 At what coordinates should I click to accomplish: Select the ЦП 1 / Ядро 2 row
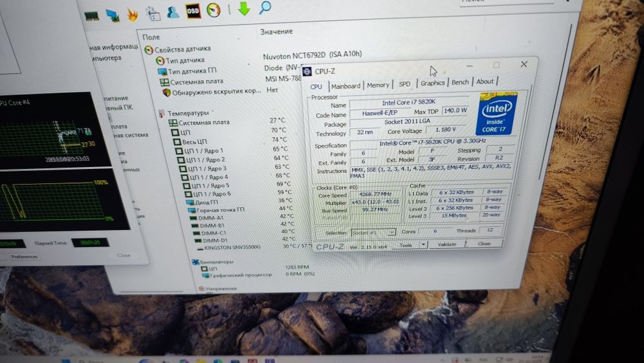click(233, 159)
